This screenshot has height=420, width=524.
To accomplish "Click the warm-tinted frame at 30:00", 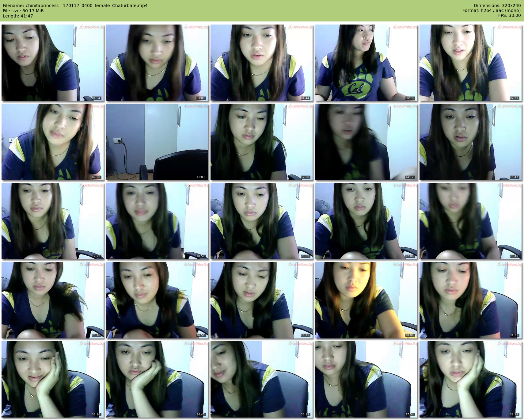I will 366,300.
